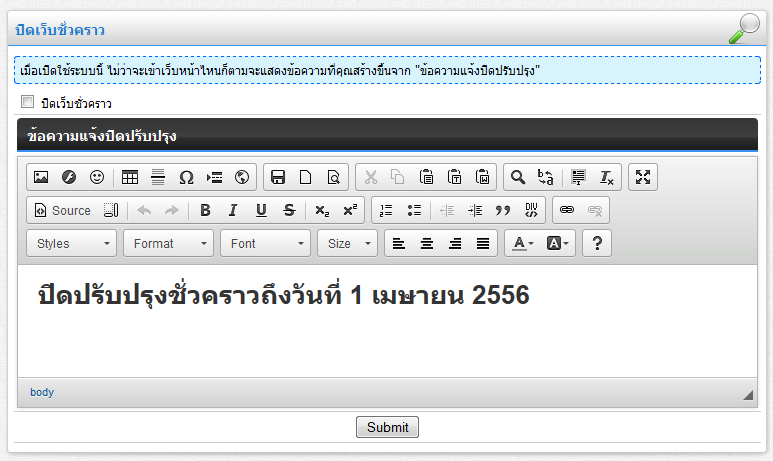Click ข้อความแจ้งปิดปรับปรุง panel header
This screenshot has width=773, height=461.
click(x=387, y=135)
